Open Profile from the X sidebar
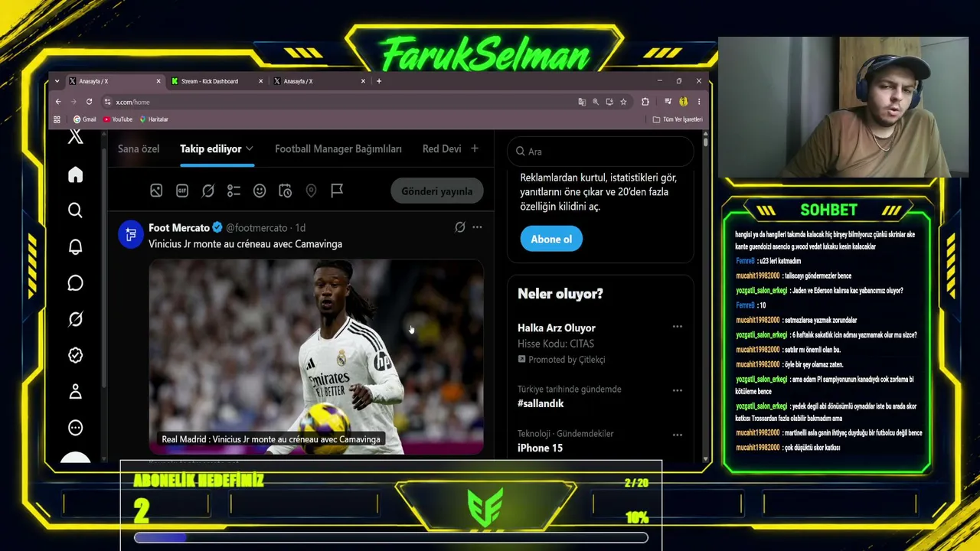 [75, 392]
